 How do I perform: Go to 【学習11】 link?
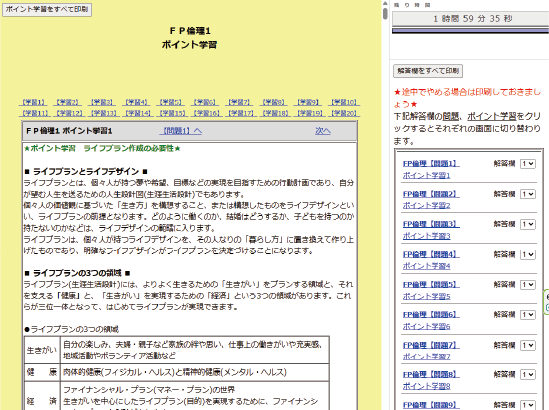click(35, 113)
